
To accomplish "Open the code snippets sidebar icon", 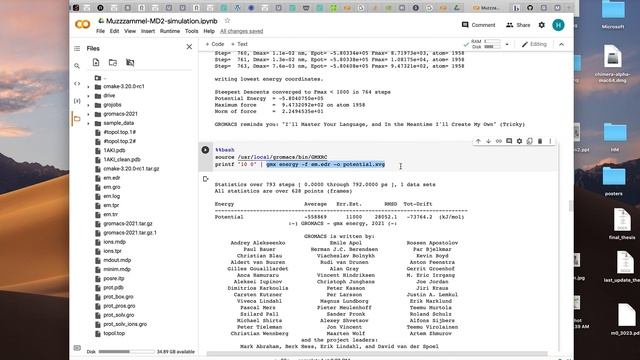I will 77,84.
